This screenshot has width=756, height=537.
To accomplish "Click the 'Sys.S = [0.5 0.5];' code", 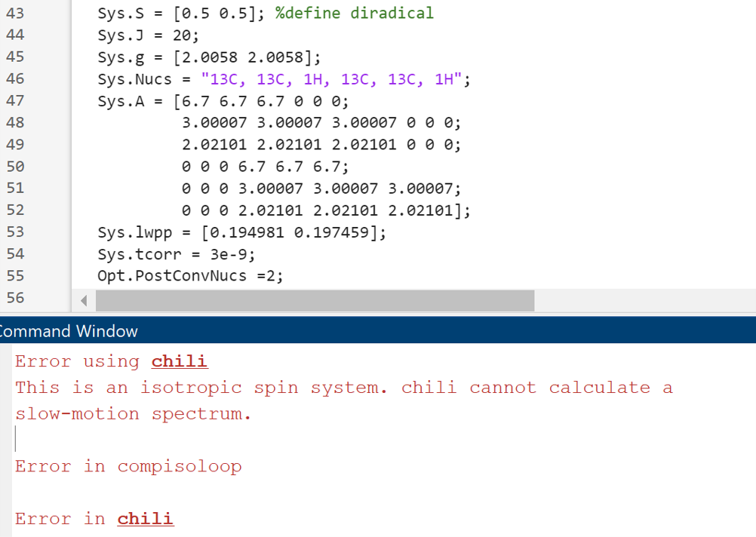I will pyautogui.click(x=181, y=13).
